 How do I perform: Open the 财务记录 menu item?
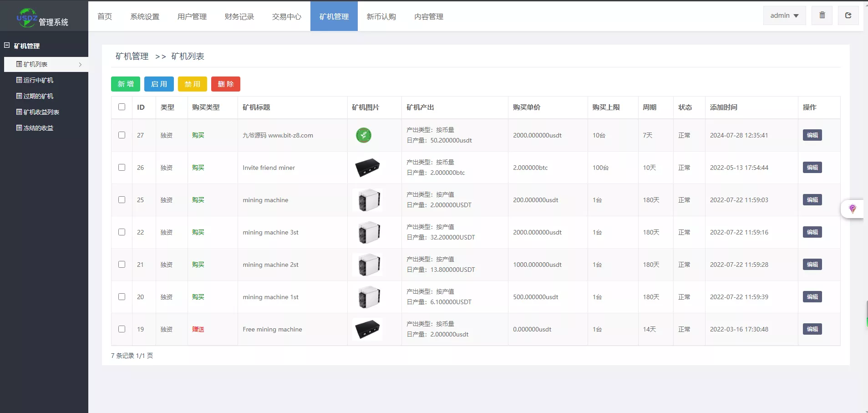point(239,16)
